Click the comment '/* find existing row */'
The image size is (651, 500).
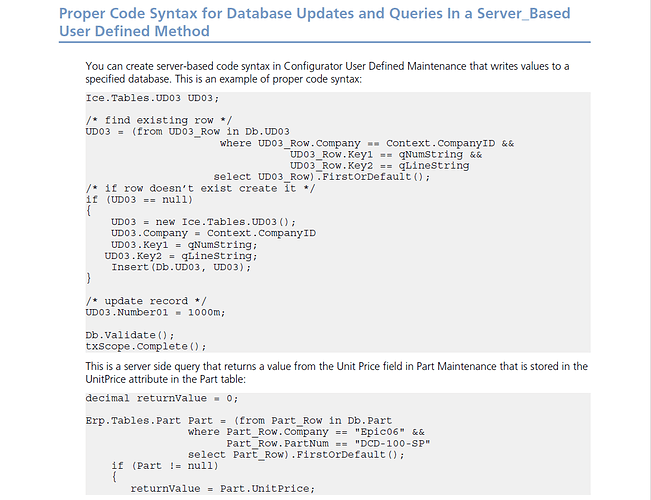tap(159, 120)
